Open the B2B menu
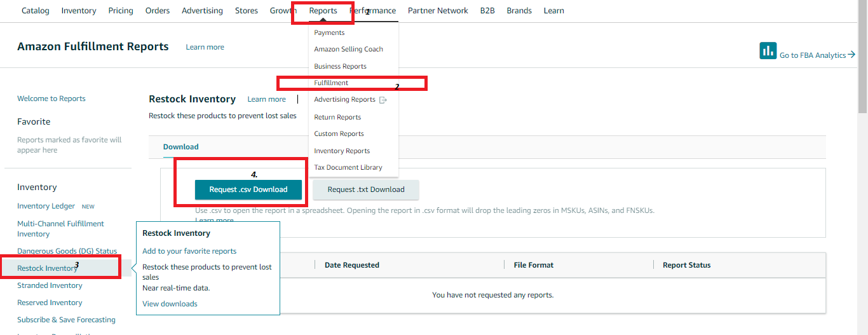Image resolution: width=868 pixels, height=335 pixels. coord(487,11)
